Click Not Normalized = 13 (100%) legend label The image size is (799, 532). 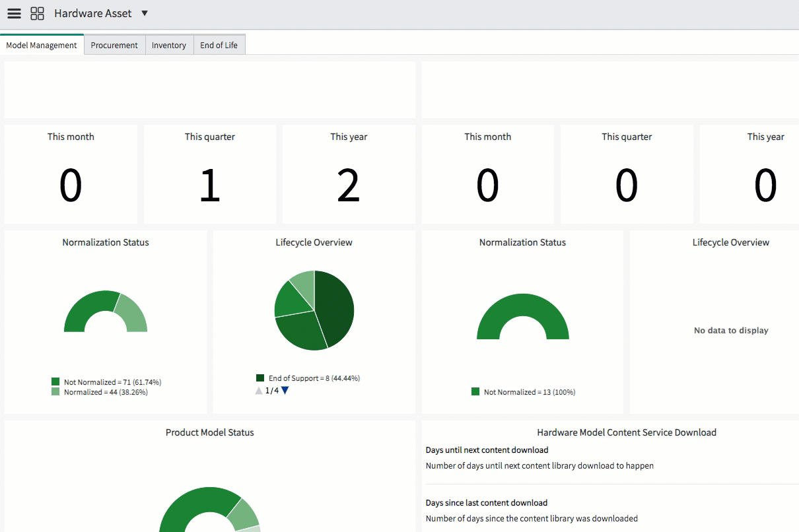pyautogui.click(x=530, y=392)
